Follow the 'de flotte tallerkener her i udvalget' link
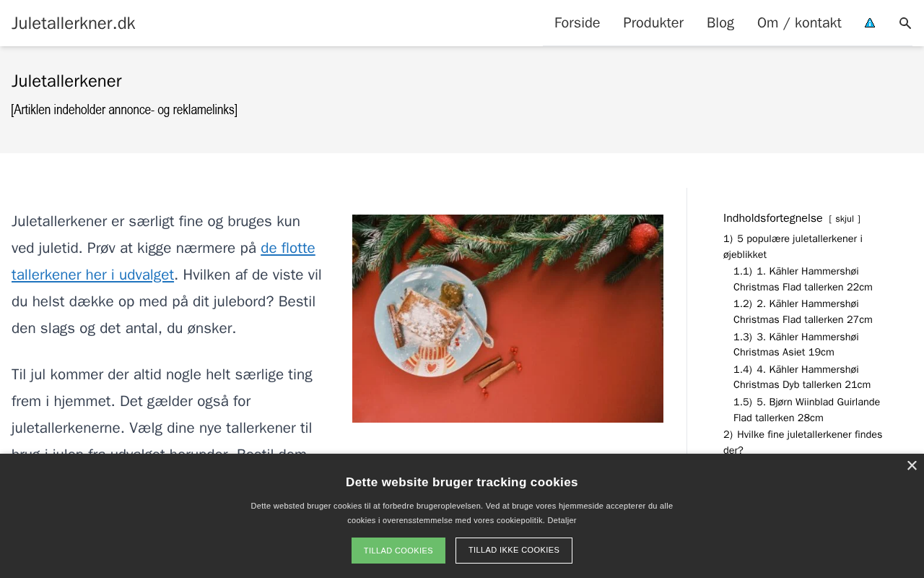The height and width of the screenshot is (578, 924). (163, 262)
